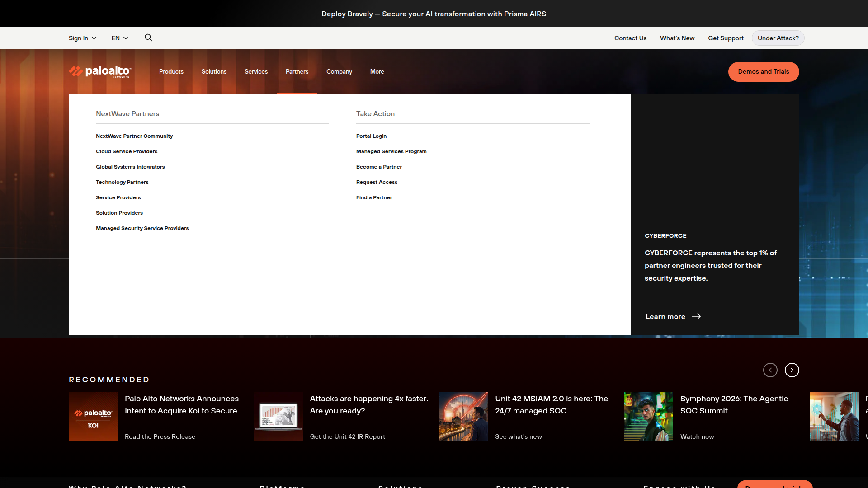
Task: Click the Demos and Trials button
Action: 764,71
